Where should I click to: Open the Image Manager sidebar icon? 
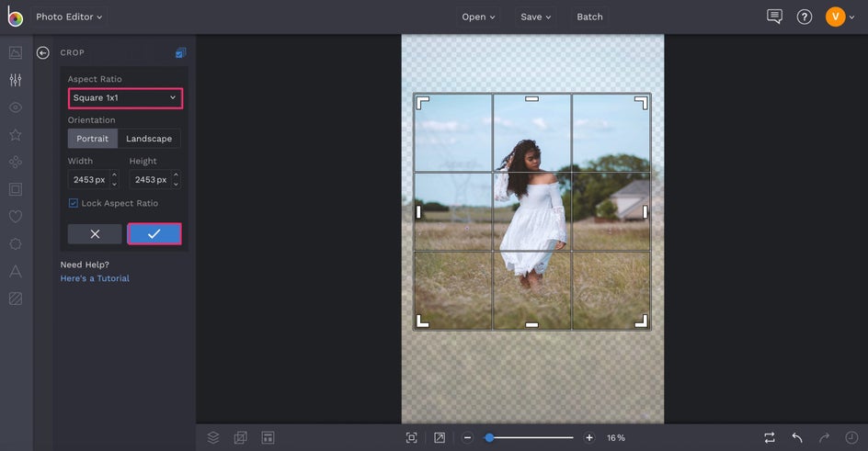coord(15,52)
